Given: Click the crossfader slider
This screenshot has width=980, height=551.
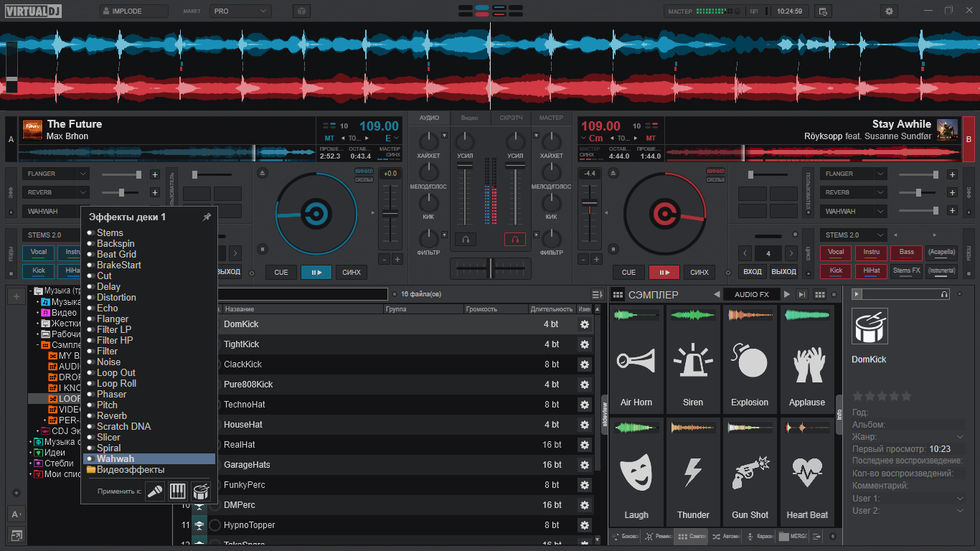Looking at the screenshot, I should coord(491,268).
